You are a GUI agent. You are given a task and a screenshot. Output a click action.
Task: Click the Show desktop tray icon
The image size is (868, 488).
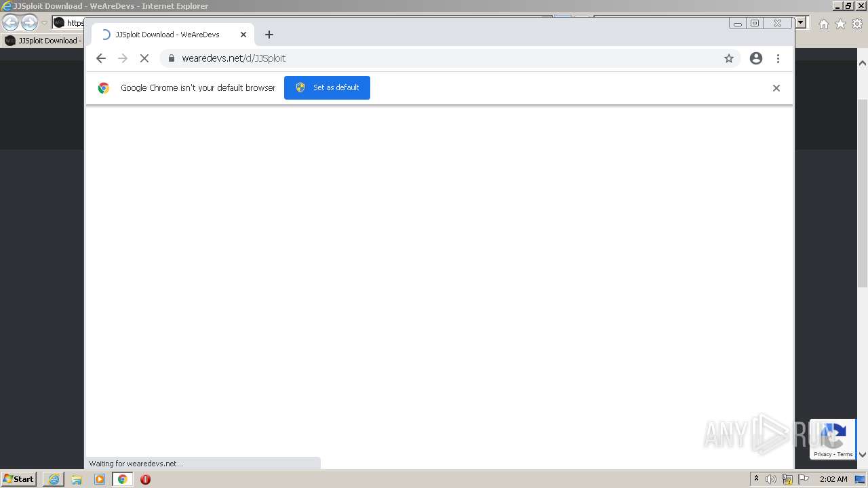point(860,479)
